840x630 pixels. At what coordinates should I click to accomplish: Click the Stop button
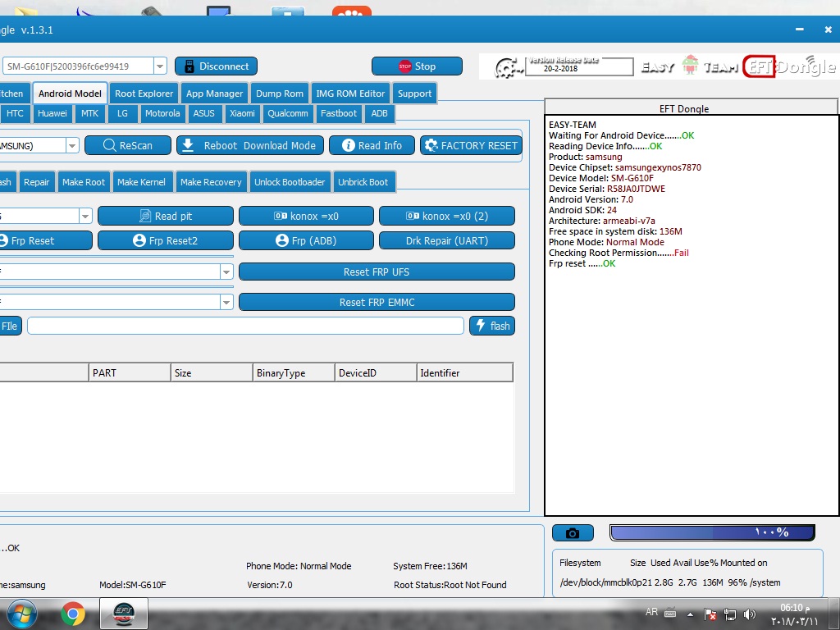pos(417,66)
